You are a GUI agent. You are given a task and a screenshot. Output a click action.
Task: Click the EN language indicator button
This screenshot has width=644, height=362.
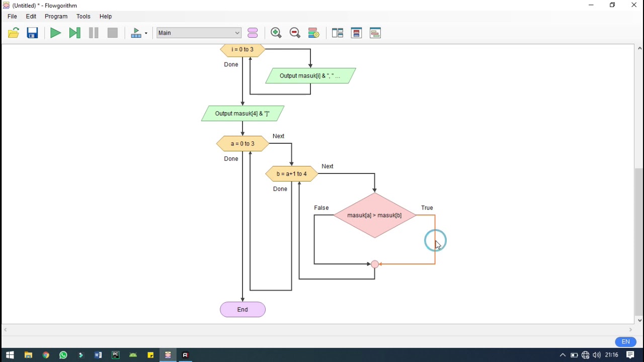[x=626, y=342]
